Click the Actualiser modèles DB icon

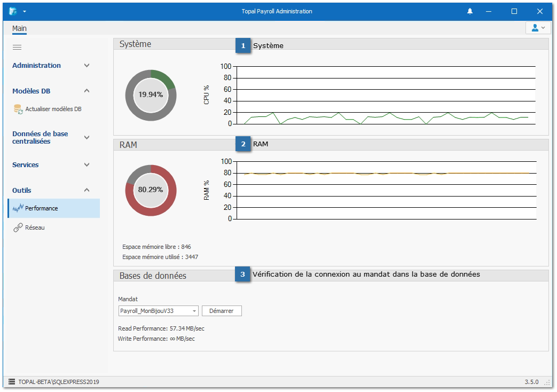18,109
